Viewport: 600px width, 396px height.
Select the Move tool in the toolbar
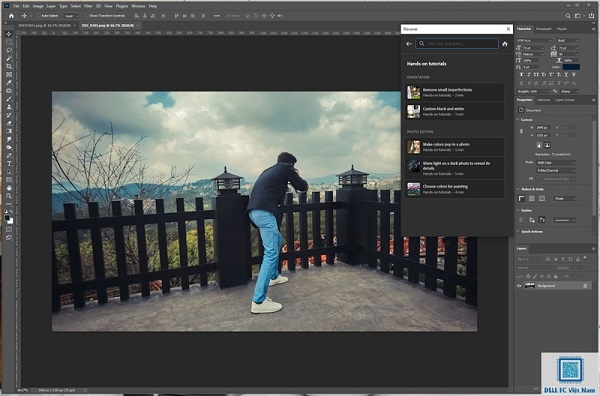pyautogui.click(x=9, y=34)
